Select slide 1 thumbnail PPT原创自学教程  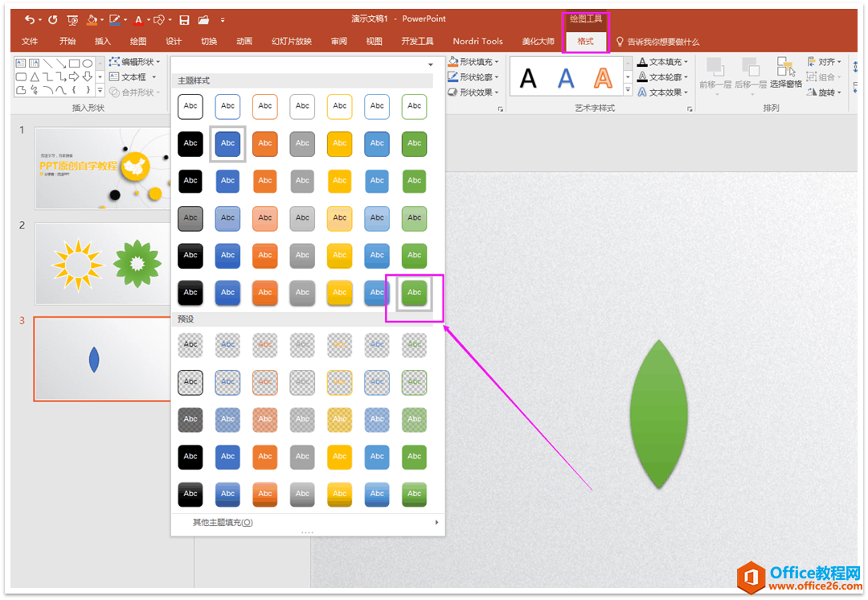[x=103, y=168]
